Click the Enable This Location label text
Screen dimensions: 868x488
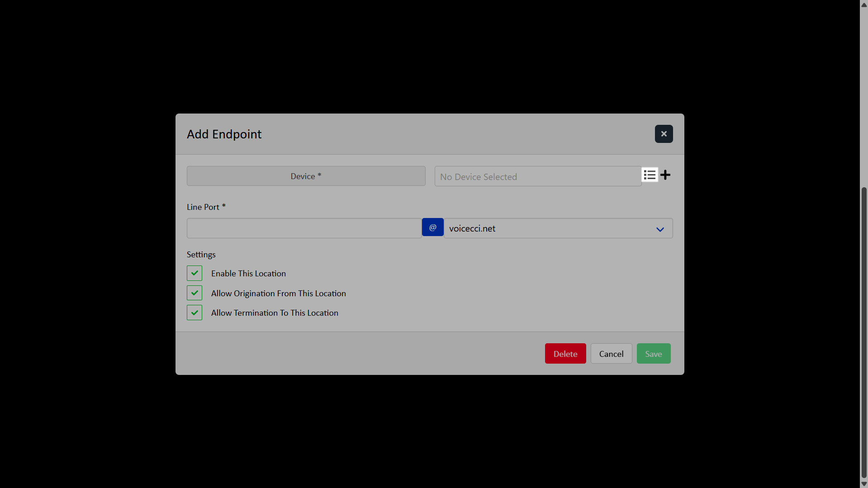click(x=248, y=274)
